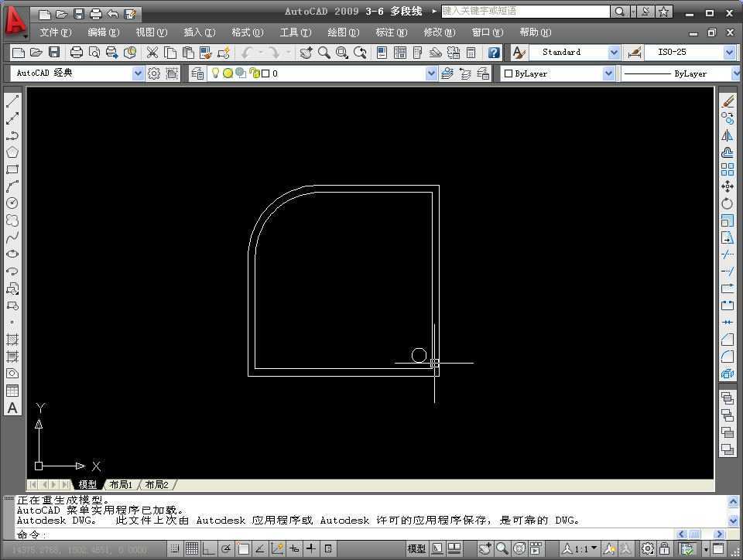Toggle Object Snap Tracking in status bar
The width and height of the screenshot is (743, 560).
click(260, 548)
